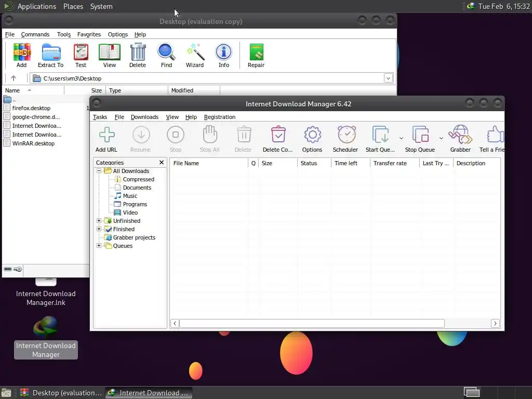Click the Stop toolbar icon in IDM
This screenshot has width=532, height=399.
click(176, 135)
